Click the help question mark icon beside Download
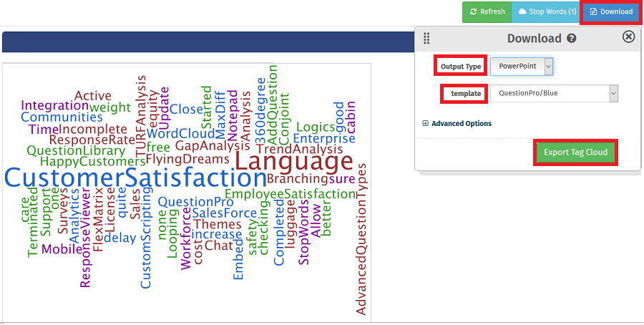644x325 pixels. pos(571,39)
